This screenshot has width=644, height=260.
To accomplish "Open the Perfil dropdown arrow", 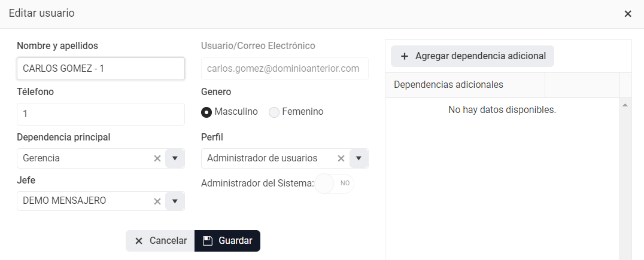I will 359,158.
